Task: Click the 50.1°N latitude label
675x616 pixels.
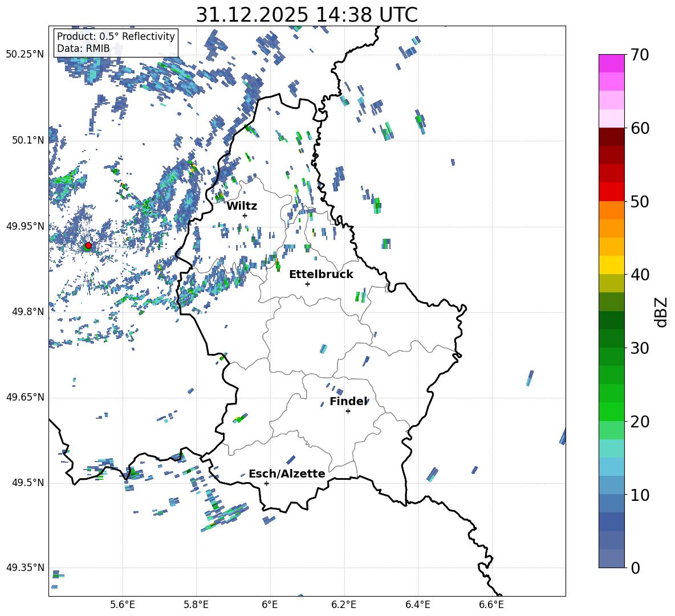Action: (x=28, y=140)
